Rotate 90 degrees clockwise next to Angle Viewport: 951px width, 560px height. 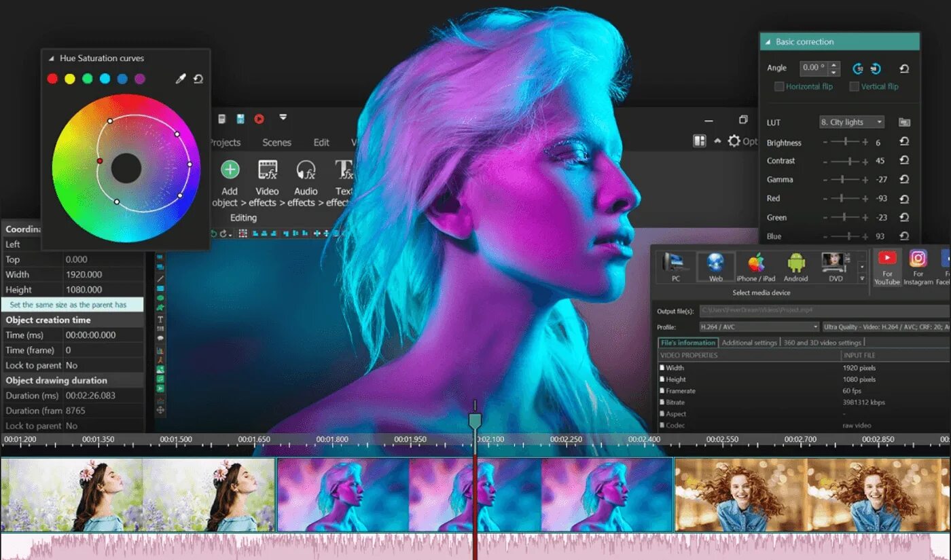(875, 68)
